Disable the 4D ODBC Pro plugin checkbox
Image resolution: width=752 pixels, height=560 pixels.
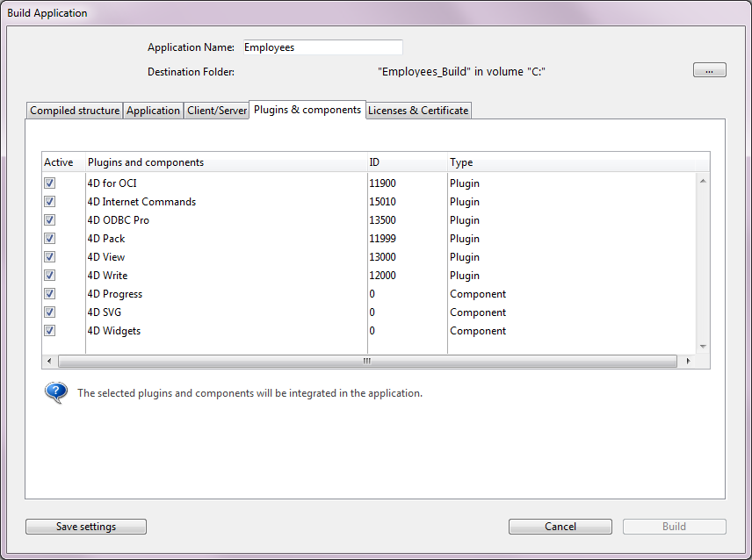coord(50,220)
